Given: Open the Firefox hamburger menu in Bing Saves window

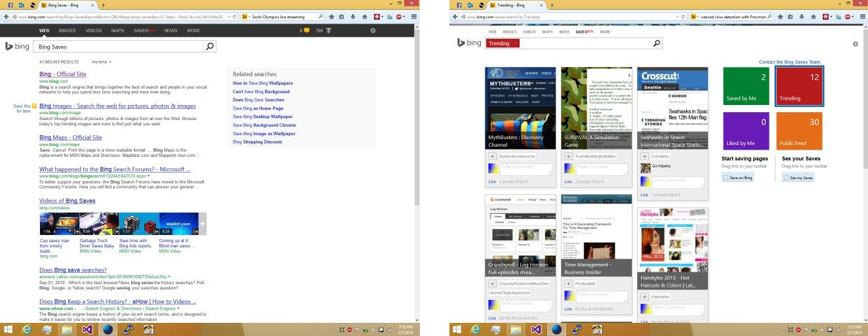Looking at the screenshot, I should (414, 16).
